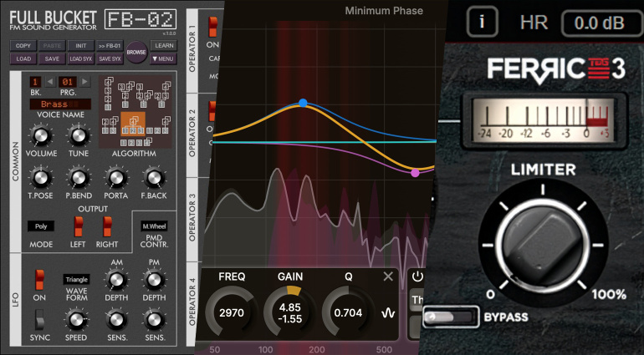
Task: Select the magenta EQ band node
Action: pos(415,173)
